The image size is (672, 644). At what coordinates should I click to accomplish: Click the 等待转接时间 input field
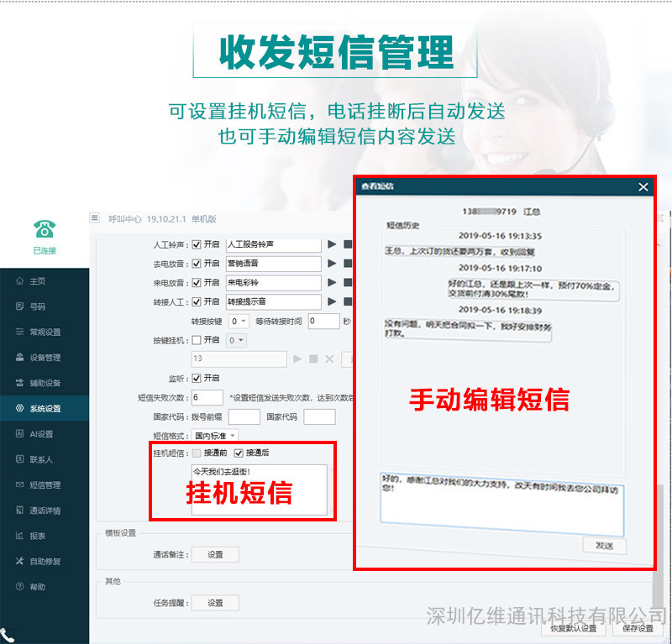[324, 321]
